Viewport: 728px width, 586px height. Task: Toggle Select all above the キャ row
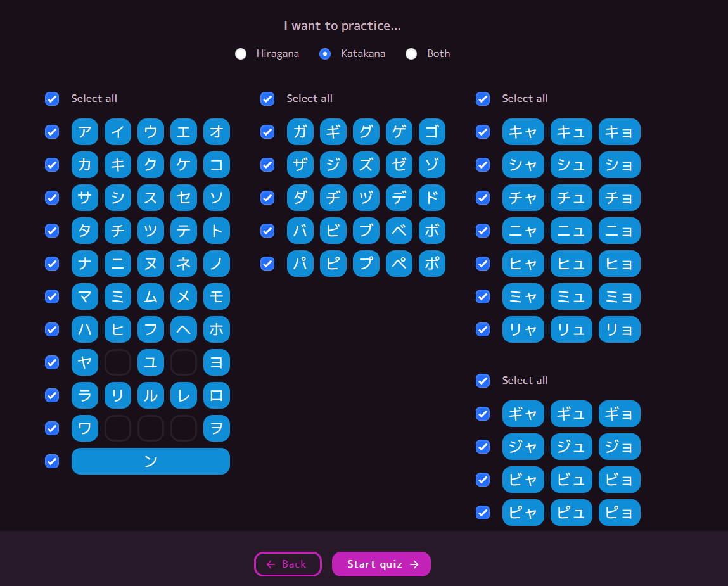coord(483,99)
